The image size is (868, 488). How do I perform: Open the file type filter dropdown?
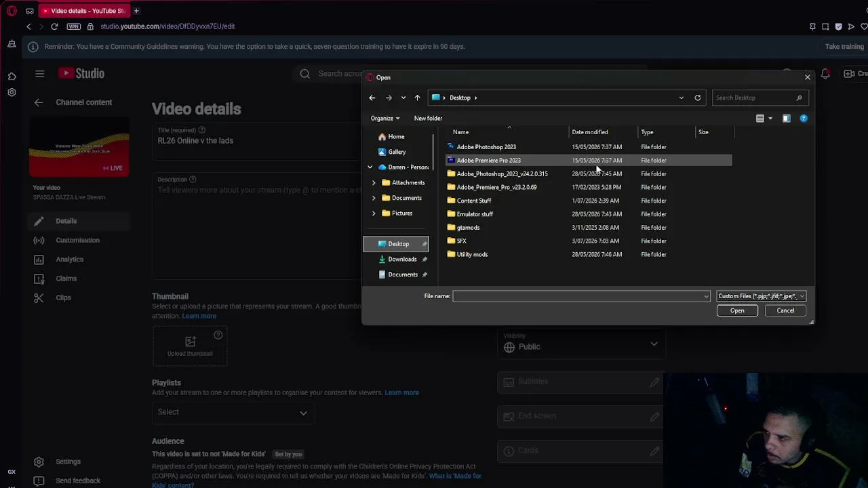coord(761,296)
